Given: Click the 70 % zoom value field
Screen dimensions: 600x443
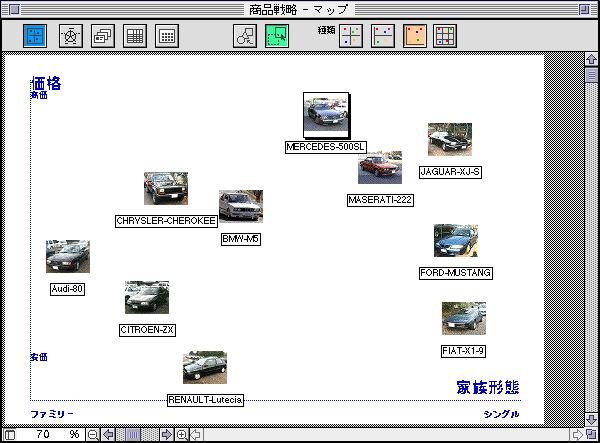Looking at the screenshot, I should click(x=50, y=435).
